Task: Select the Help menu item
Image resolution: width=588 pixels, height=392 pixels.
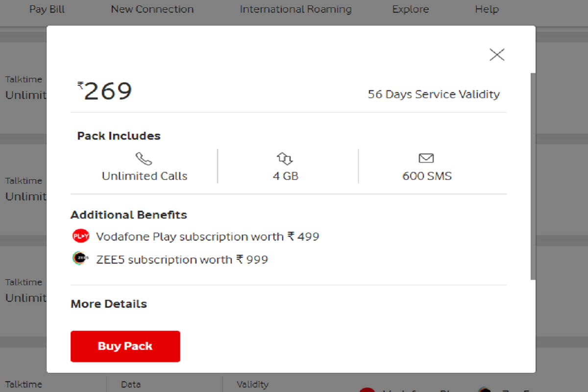Action: click(x=487, y=9)
